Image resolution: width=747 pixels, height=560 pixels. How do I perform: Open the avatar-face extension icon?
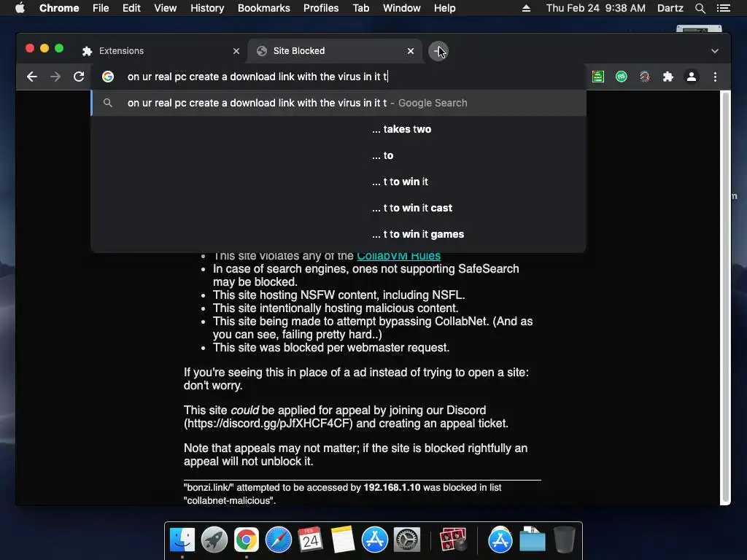pyautogui.click(x=645, y=77)
